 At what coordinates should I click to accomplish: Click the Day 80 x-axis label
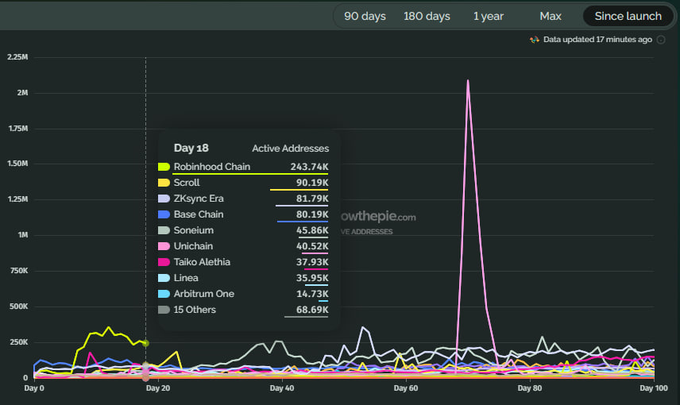click(530, 388)
